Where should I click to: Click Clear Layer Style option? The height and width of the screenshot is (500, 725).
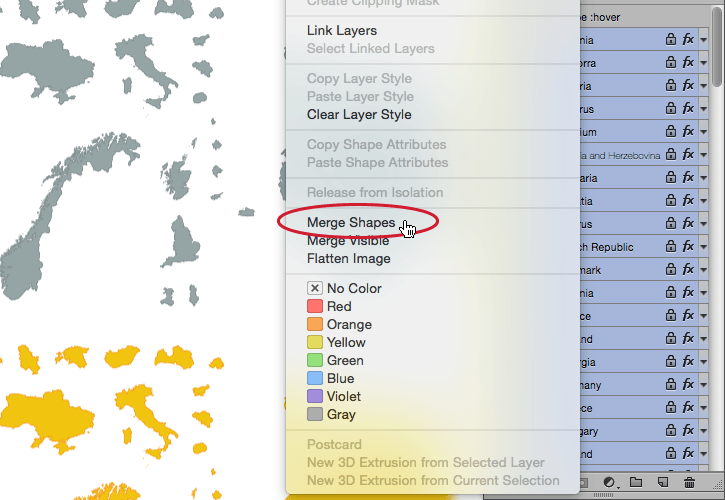point(359,115)
